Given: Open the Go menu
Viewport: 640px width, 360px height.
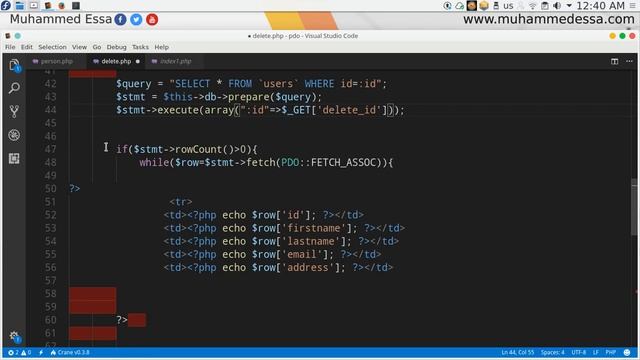Looking at the screenshot, I should click(x=97, y=47).
